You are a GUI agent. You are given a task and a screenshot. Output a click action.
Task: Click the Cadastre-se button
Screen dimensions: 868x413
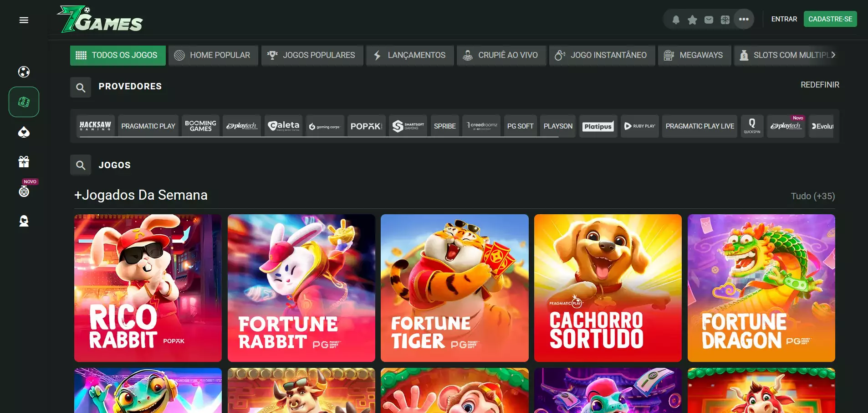tap(830, 19)
